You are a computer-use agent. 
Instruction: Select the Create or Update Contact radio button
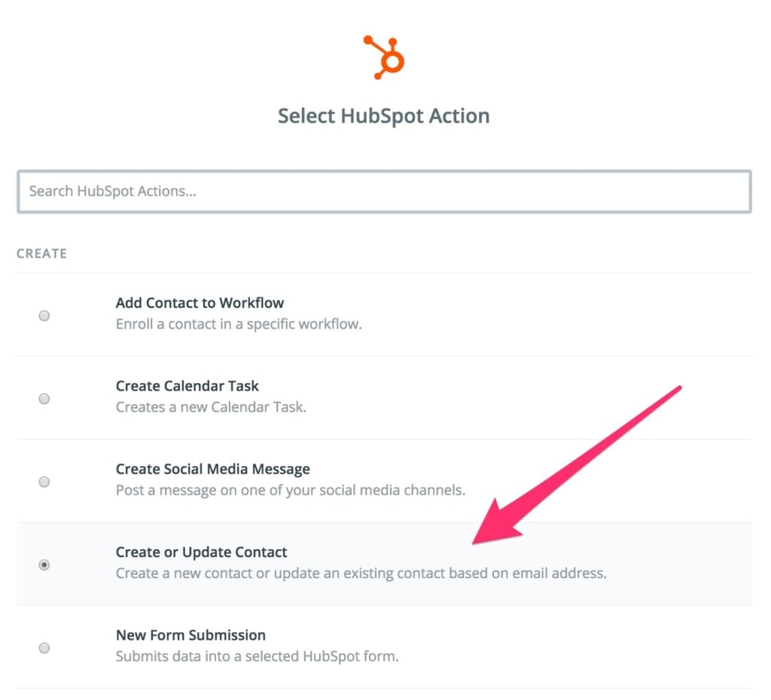pyautogui.click(x=44, y=565)
